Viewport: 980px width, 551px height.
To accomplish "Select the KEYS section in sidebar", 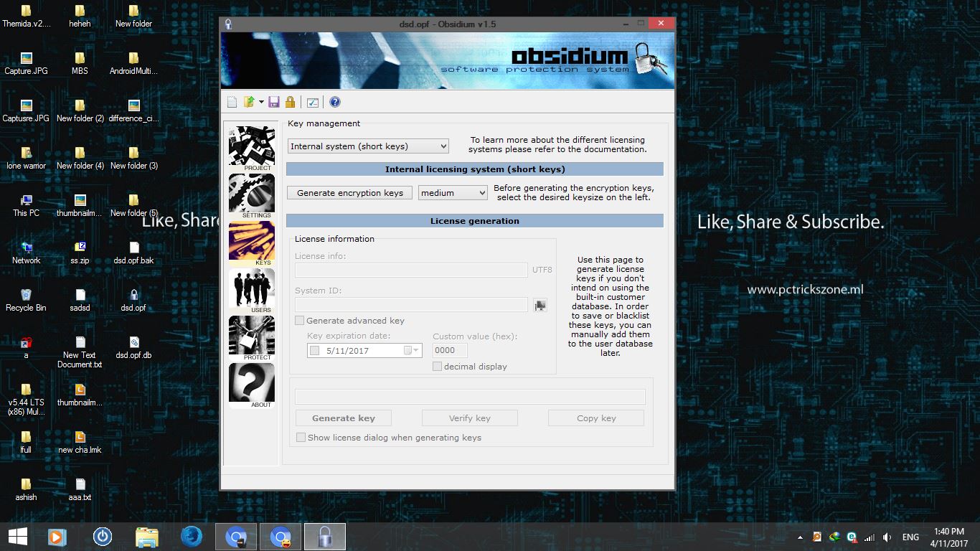I will click(x=252, y=243).
